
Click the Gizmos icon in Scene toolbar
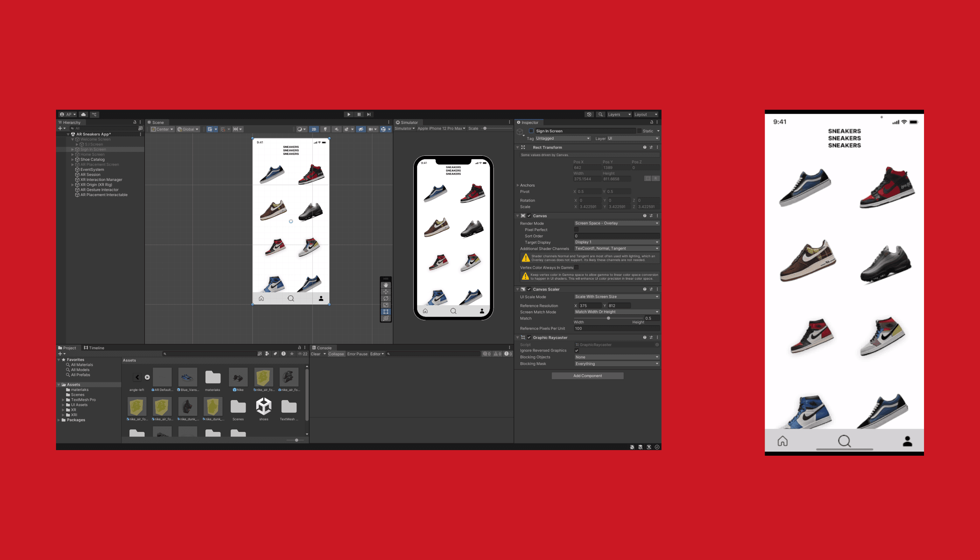pyautogui.click(x=384, y=129)
